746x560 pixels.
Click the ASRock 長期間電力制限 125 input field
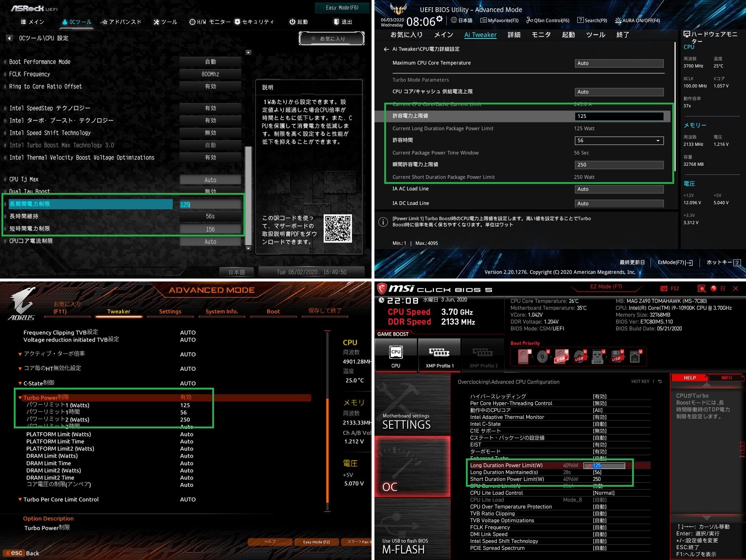pyautogui.click(x=210, y=205)
